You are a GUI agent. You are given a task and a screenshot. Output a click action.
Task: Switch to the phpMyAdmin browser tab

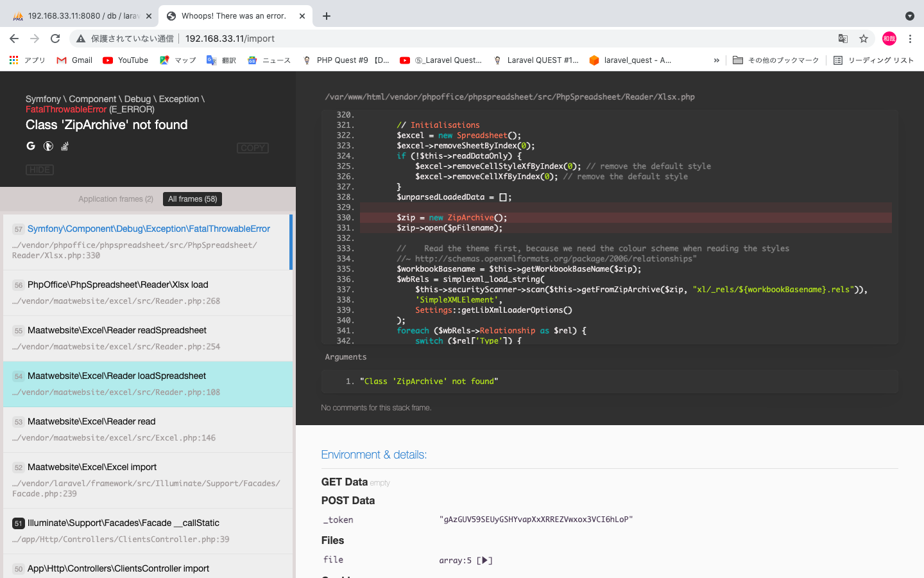(x=83, y=16)
